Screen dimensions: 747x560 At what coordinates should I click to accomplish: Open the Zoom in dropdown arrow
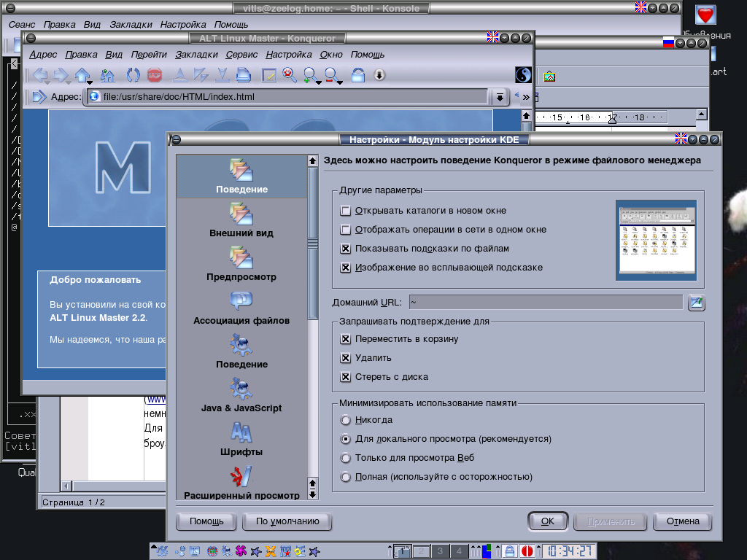[x=318, y=82]
